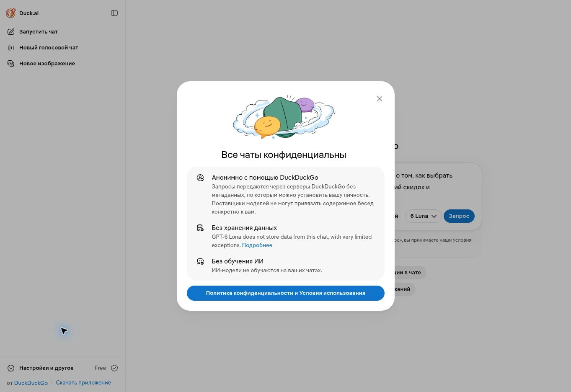Expand Настройки и другое chevron icon
Screen dimensions: 571x392
[x=11, y=368]
